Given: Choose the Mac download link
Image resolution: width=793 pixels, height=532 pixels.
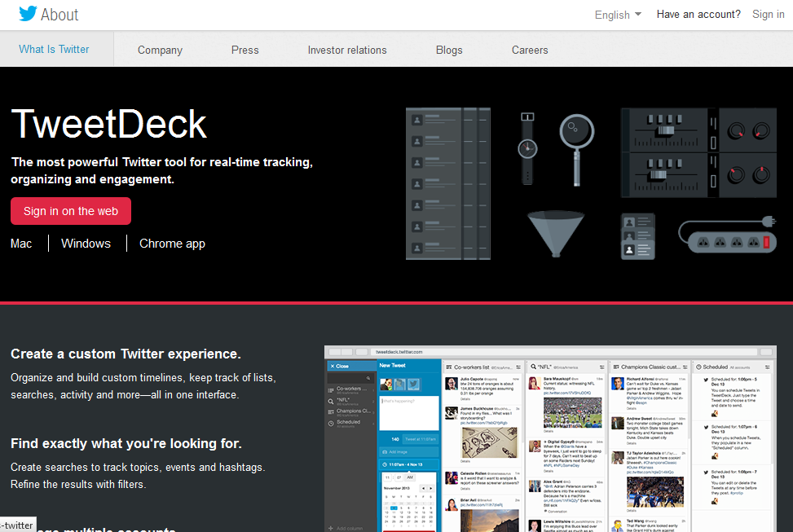Looking at the screenshot, I should (x=21, y=244).
